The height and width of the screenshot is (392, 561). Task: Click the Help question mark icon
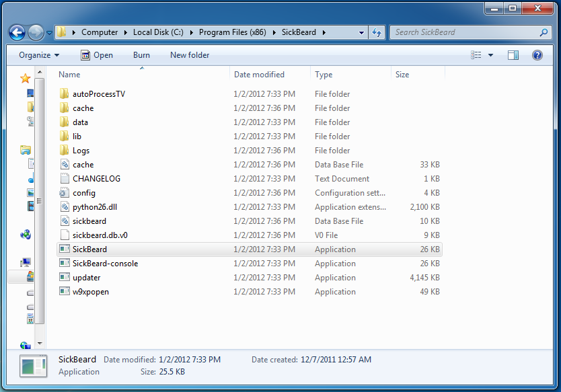click(537, 55)
